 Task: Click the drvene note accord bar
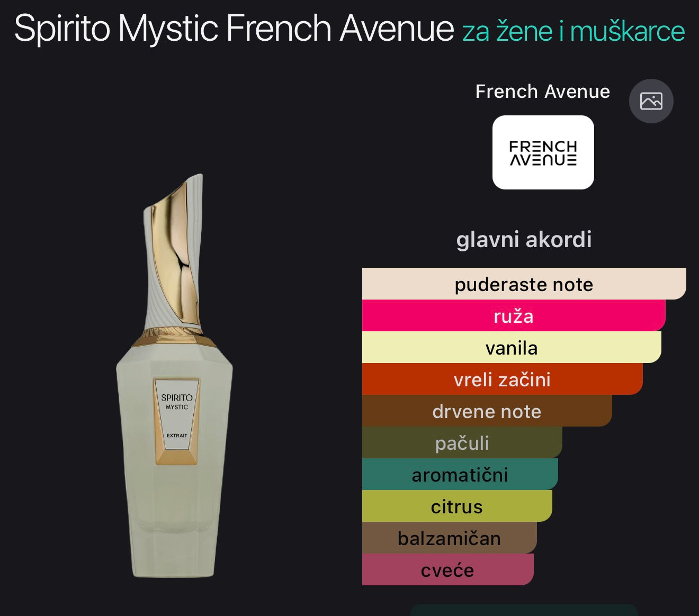click(487, 411)
